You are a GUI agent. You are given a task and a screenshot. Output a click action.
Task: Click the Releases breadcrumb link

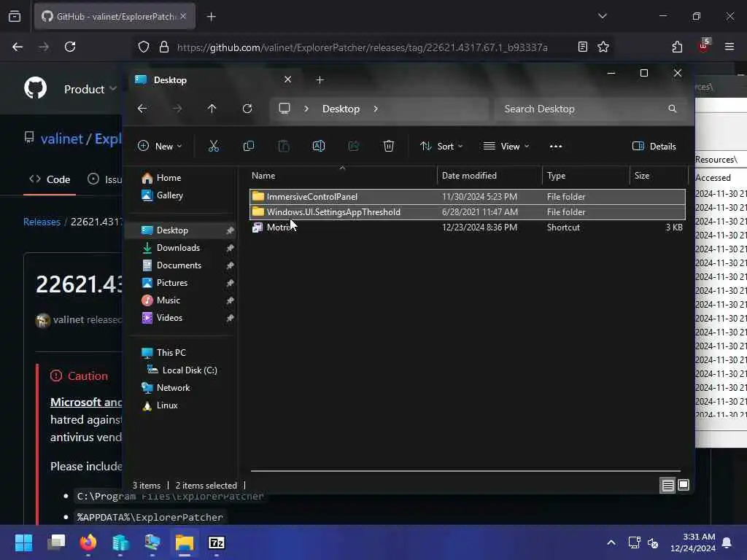(x=42, y=222)
